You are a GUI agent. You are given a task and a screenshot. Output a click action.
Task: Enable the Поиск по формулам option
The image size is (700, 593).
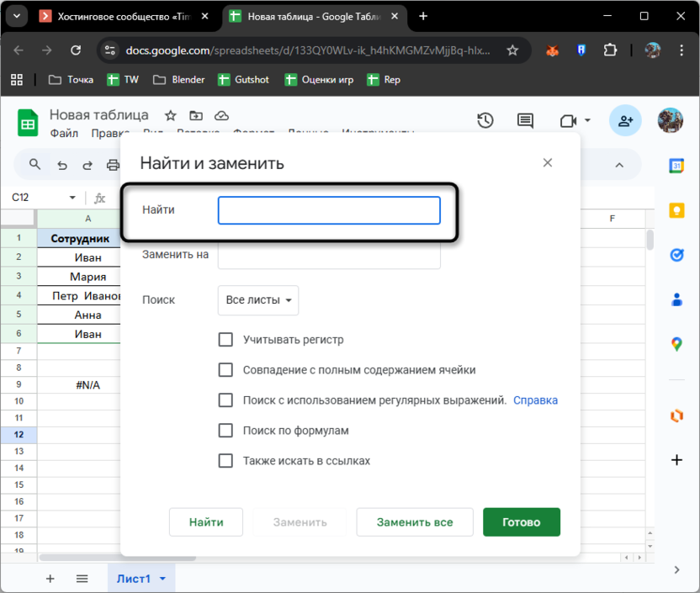pyautogui.click(x=225, y=430)
